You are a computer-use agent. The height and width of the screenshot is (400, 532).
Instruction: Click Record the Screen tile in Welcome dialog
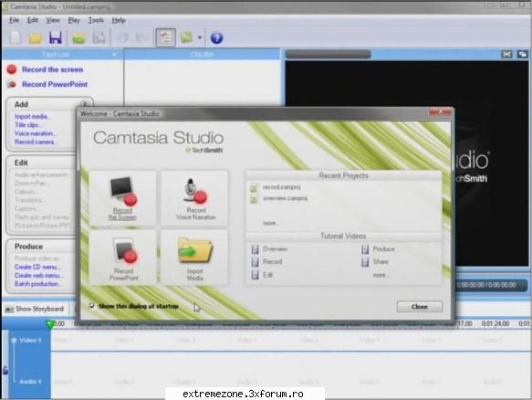tap(122, 198)
